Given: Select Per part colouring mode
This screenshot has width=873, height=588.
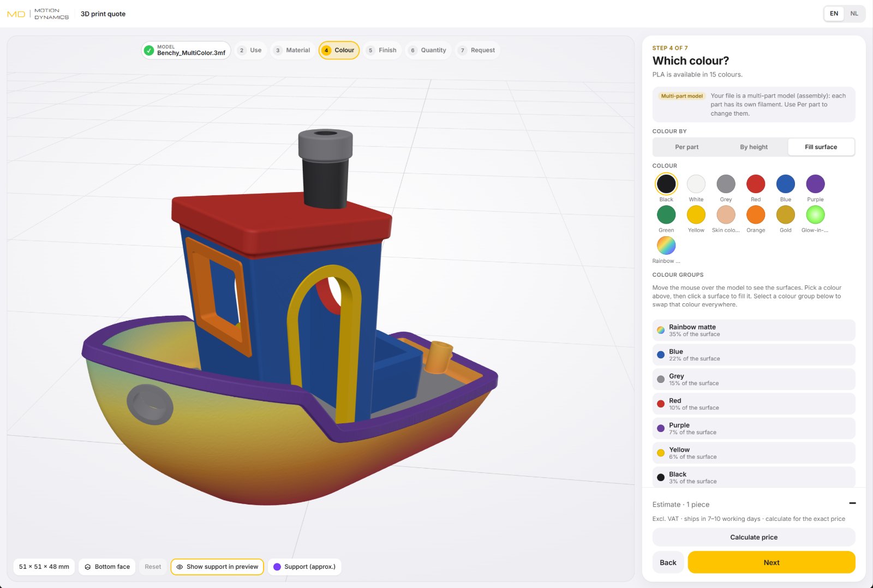Looking at the screenshot, I should click(686, 147).
